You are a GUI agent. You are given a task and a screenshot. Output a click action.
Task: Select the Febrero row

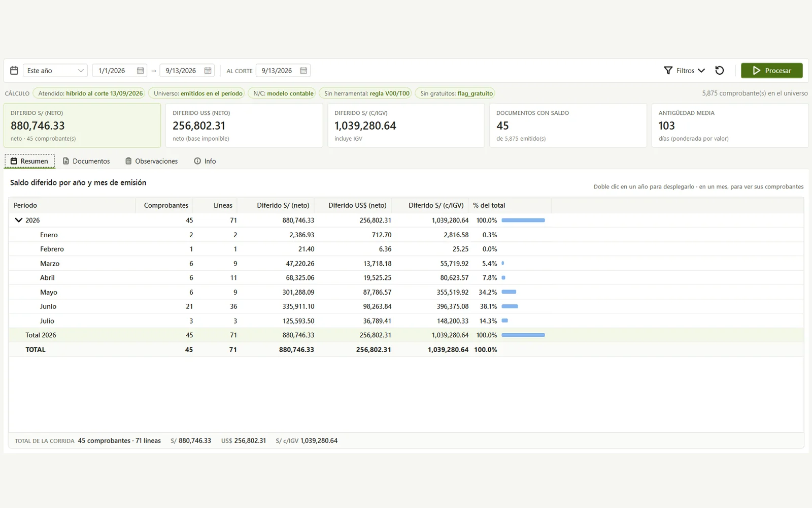pyautogui.click(x=406, y=249)
